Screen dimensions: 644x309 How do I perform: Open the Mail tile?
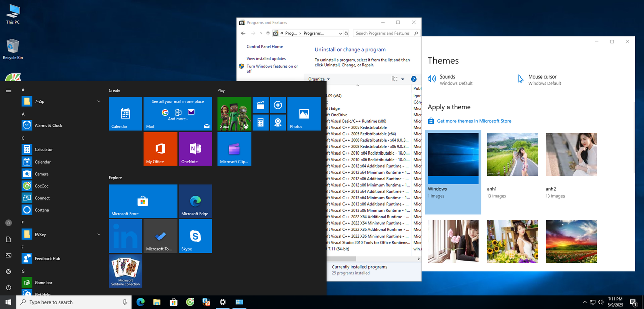(x=178, y=114)
